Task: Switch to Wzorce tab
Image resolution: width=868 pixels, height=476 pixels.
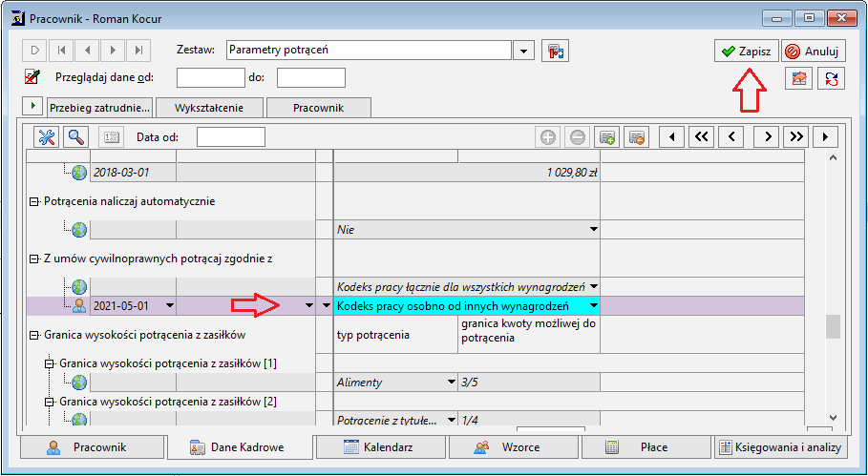Action: point(513,447)
